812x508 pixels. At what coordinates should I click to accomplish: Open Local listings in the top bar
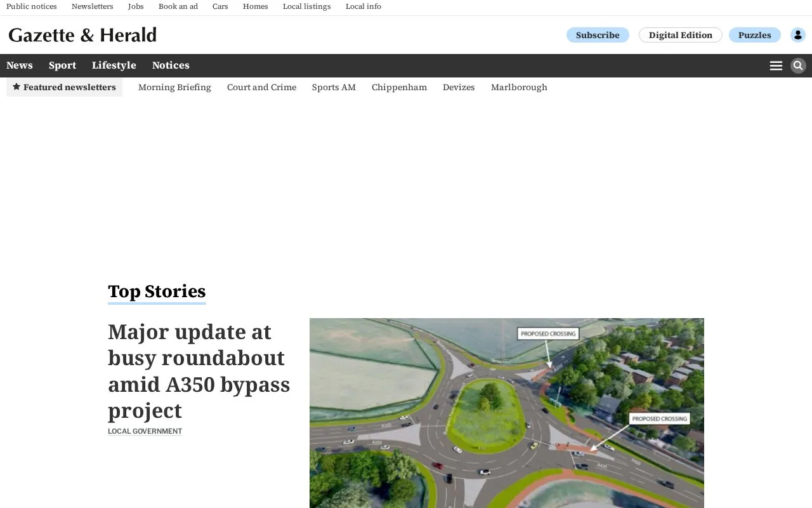point(307,6)
